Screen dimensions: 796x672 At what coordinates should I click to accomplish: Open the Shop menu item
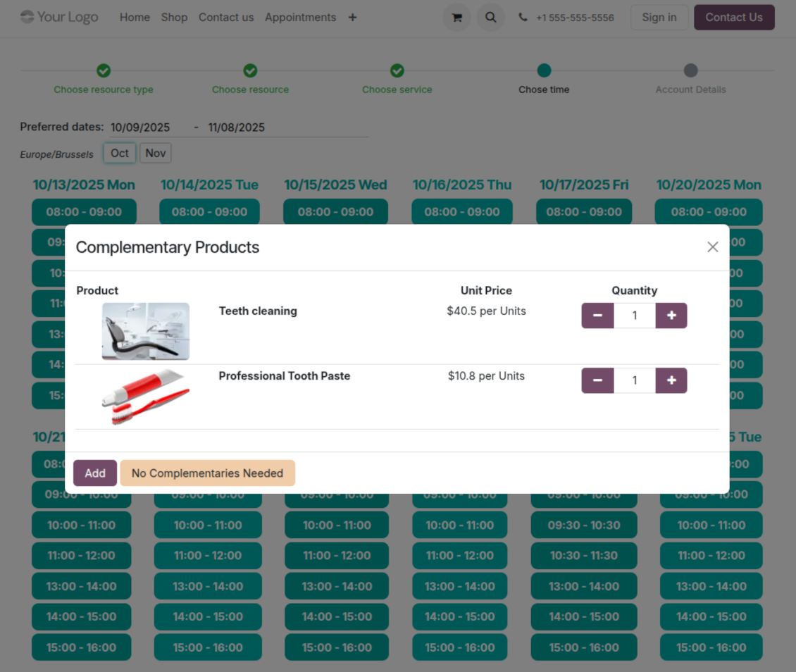(x=174, y=18)
